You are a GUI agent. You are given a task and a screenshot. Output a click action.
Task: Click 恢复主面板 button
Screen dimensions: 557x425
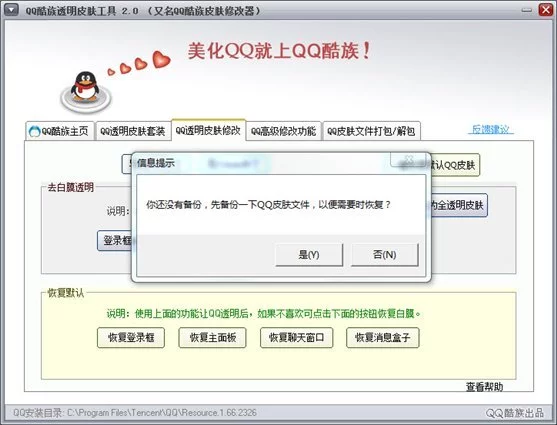pyautogui.click(x=212, y=337)
